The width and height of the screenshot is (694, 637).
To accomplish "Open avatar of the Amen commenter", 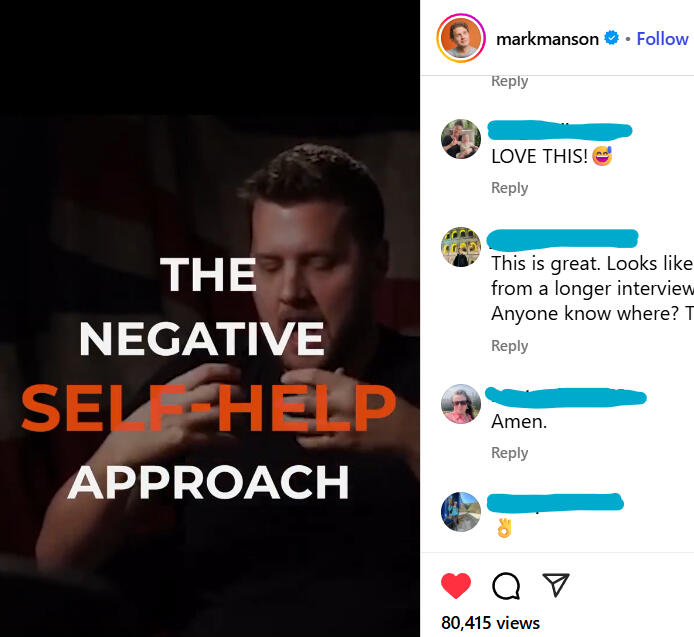I will 461,404.
